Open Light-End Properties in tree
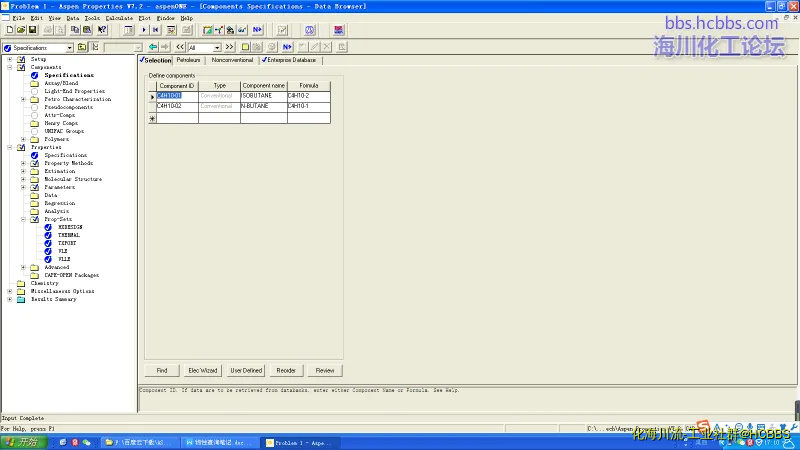The height and width of the screenshot is (450, 800). [x=74, y=91]
